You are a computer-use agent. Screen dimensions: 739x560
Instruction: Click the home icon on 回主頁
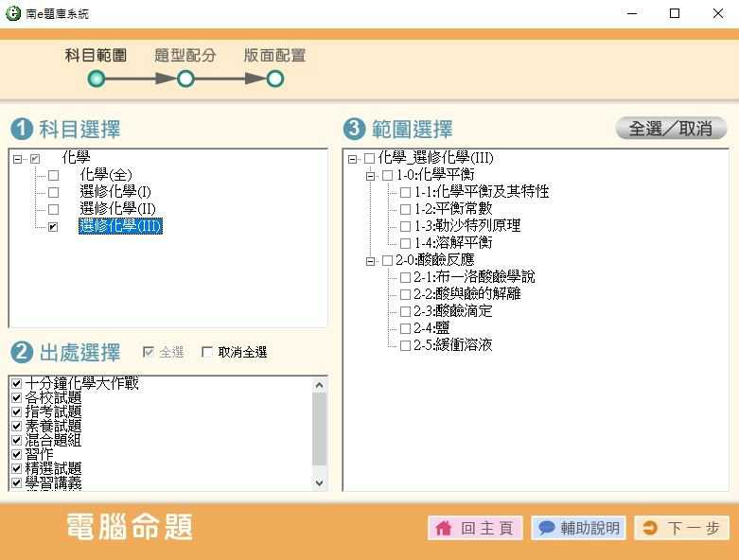(444, 528)
